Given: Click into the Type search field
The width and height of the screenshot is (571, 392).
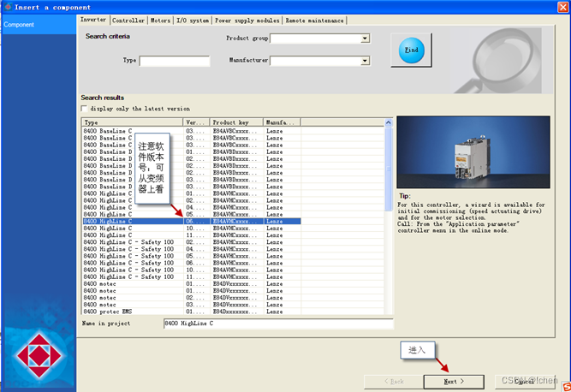Looking at the screenshot, I should pos(175,61).
